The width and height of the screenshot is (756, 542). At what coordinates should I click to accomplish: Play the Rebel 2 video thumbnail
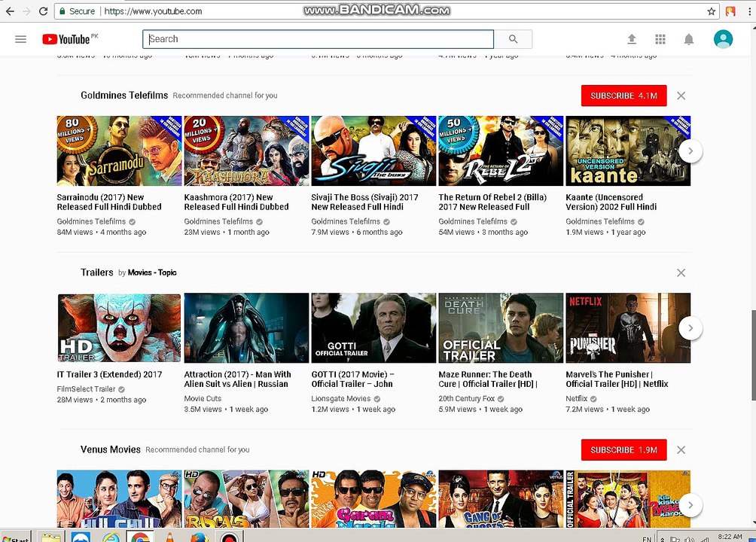pos(501,151)
